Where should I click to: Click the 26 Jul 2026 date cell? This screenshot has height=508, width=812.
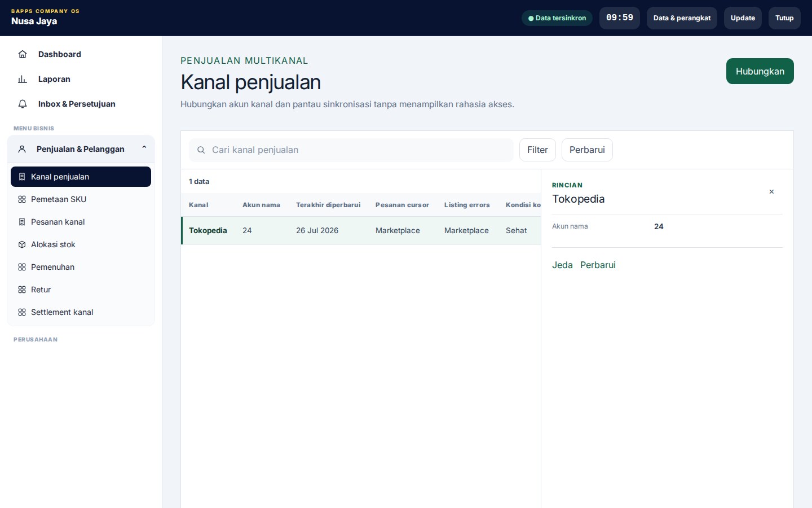pos(317,230)
